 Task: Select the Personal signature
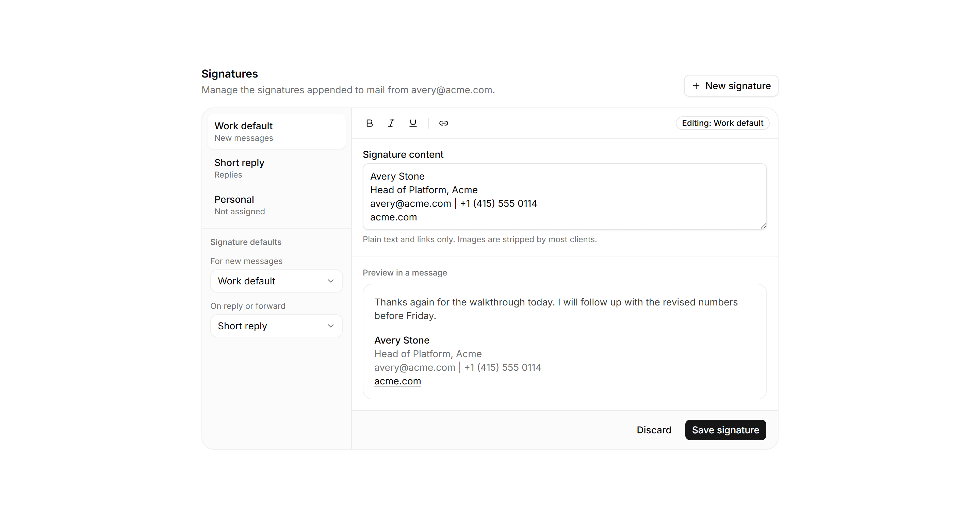277,205
